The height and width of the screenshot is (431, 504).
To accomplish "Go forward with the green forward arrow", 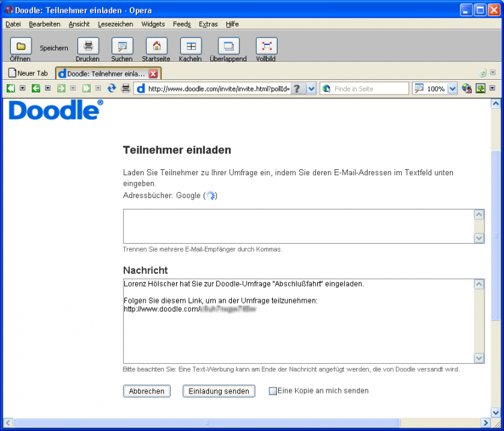I will [x=61, y=88].
